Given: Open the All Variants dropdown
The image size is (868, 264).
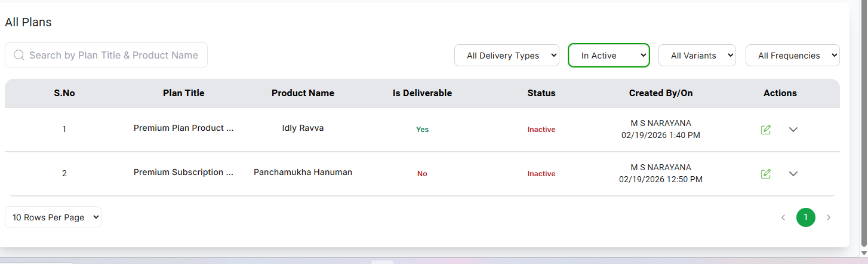Looking at the screenshot, I should pyautogui.click(x=697, y=56).
